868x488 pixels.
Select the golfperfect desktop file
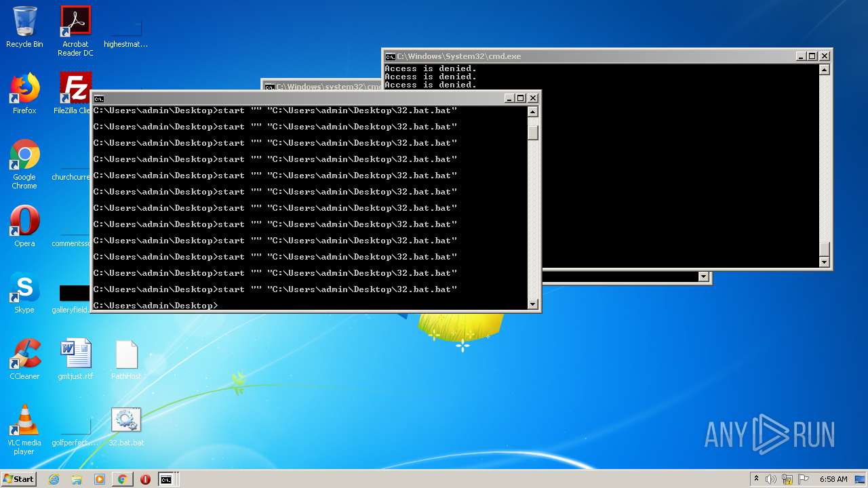pyautogui.click(x=75, y=431)
